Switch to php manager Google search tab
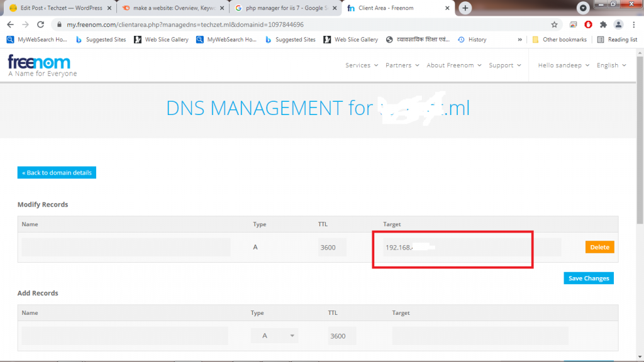Image resolution: width=644 pixels, height=362 pixels. coord(284,8)
